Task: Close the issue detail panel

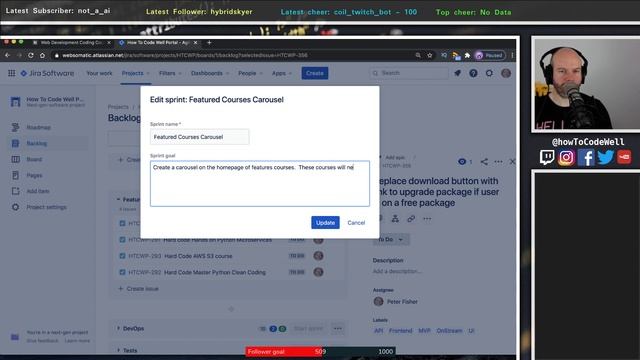Action: tap(512, 162)
